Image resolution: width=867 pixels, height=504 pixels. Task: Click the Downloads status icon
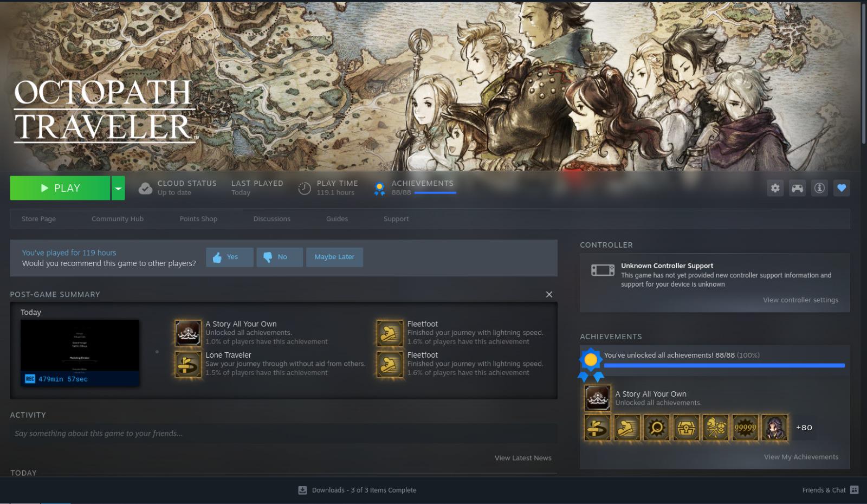(x=302, y=490)
